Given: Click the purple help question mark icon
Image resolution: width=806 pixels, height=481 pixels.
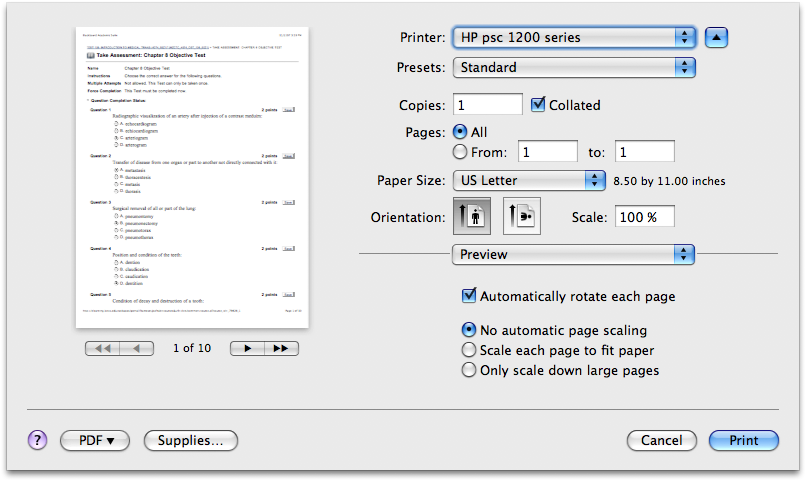Looking at the screenshot, I should pos(37,440).
